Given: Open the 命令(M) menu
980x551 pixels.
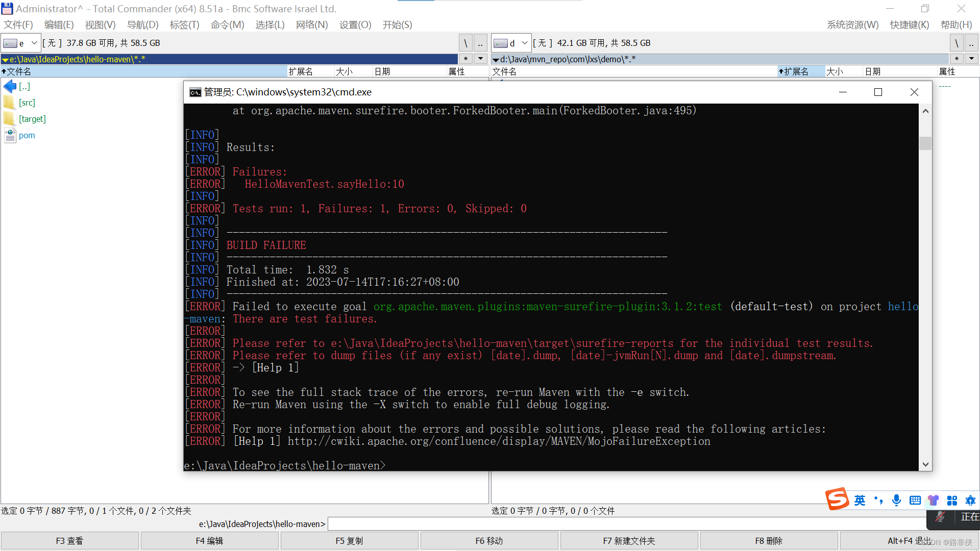Looking at the screenshot, I should click(x=227, y=25).
